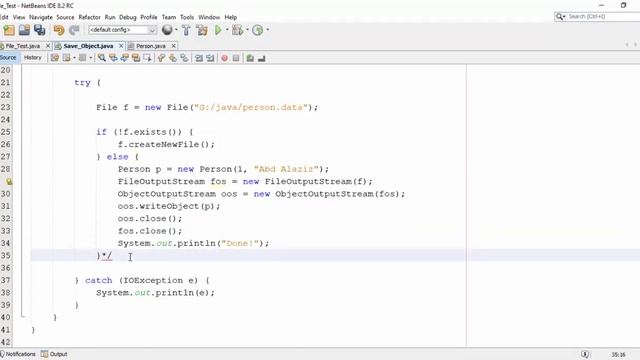
Task: Expand the browser globe dropdown arrow
Action: [176, 30]
